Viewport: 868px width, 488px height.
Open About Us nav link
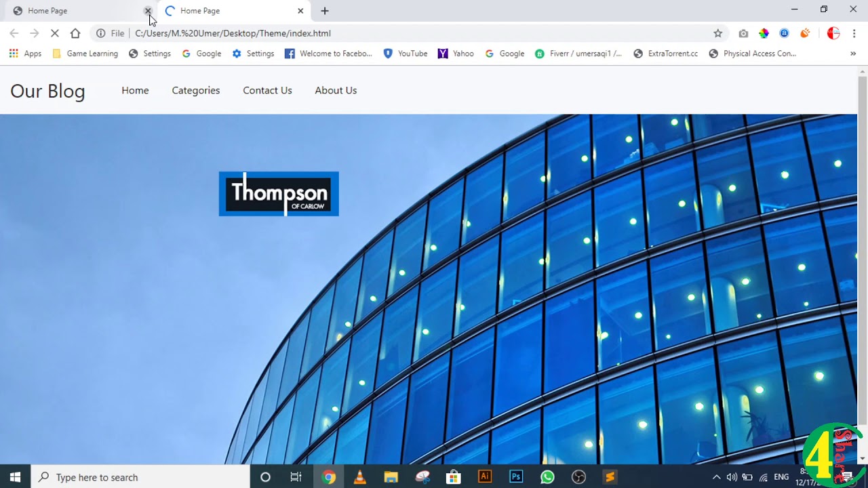tap(336, 90)
